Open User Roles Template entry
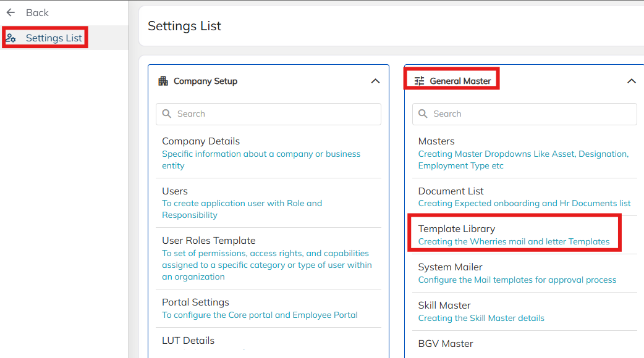Viewport: 644px width, 358px height. (x=209, y=241)
